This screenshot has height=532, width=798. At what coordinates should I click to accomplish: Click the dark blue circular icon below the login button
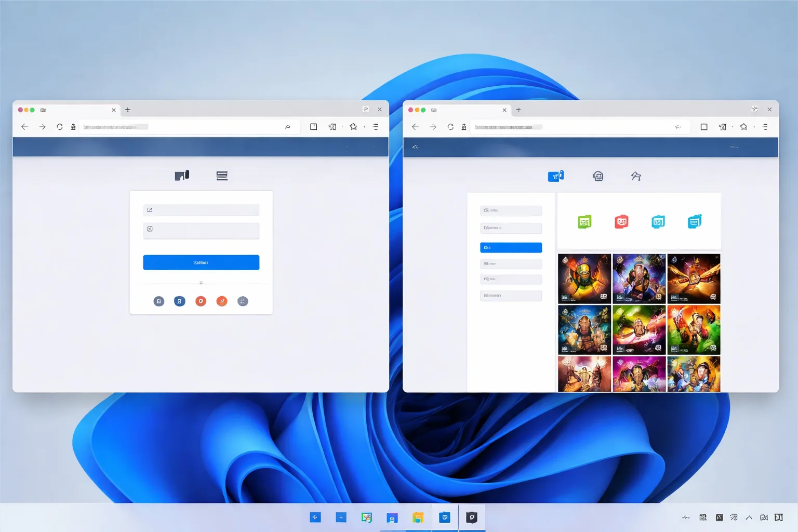click(180, 301)
